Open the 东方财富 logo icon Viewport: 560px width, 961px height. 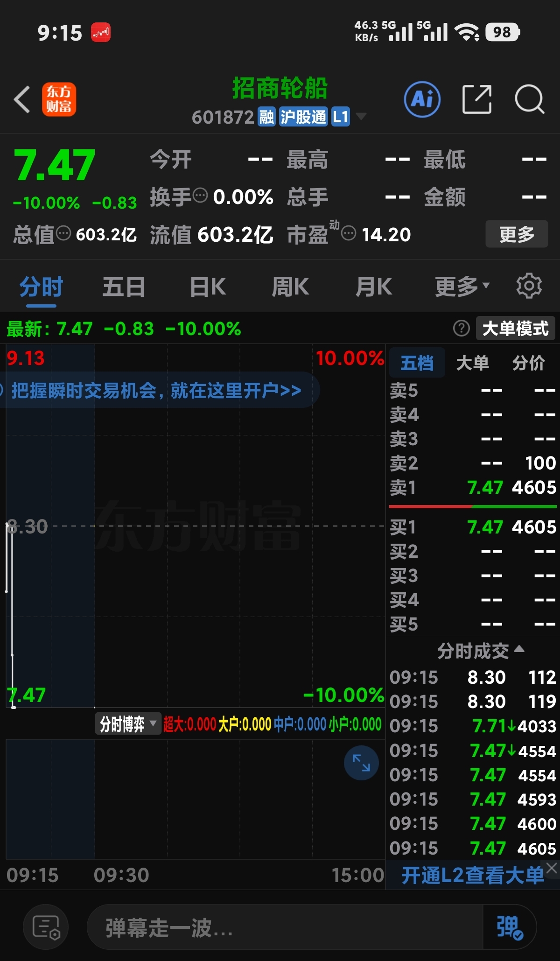click(x=59, y=99)
